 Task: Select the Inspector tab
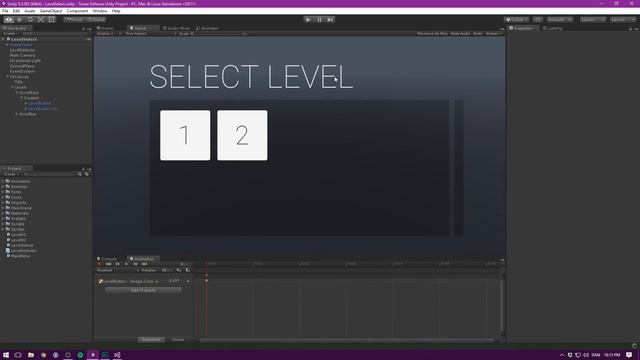tap(522, 28)
